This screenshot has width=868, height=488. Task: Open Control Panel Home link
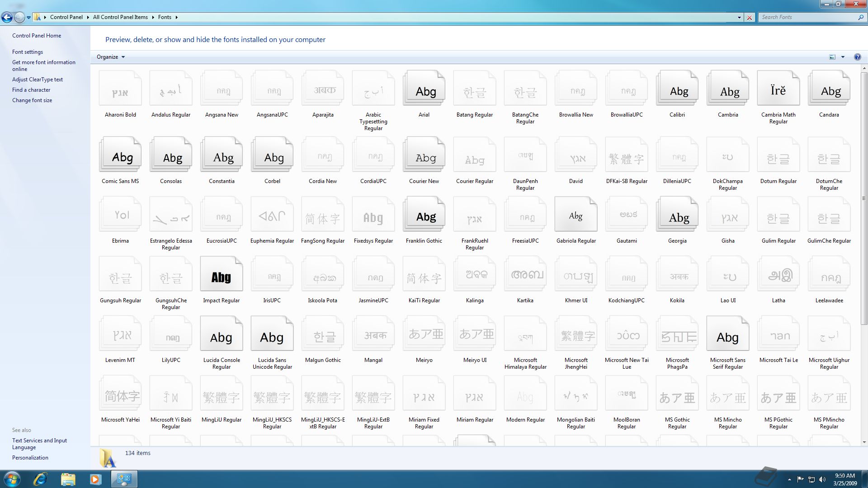[37, 36]
